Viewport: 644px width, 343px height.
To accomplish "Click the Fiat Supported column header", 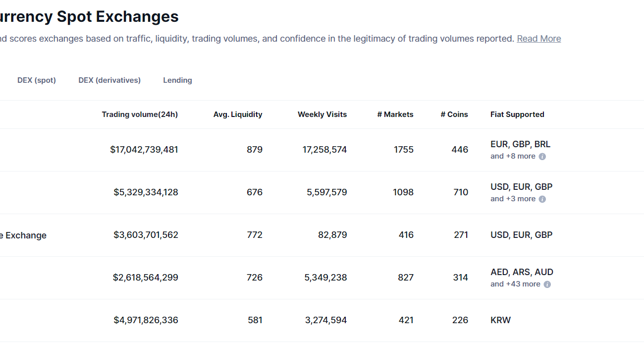I will (517, 114).
